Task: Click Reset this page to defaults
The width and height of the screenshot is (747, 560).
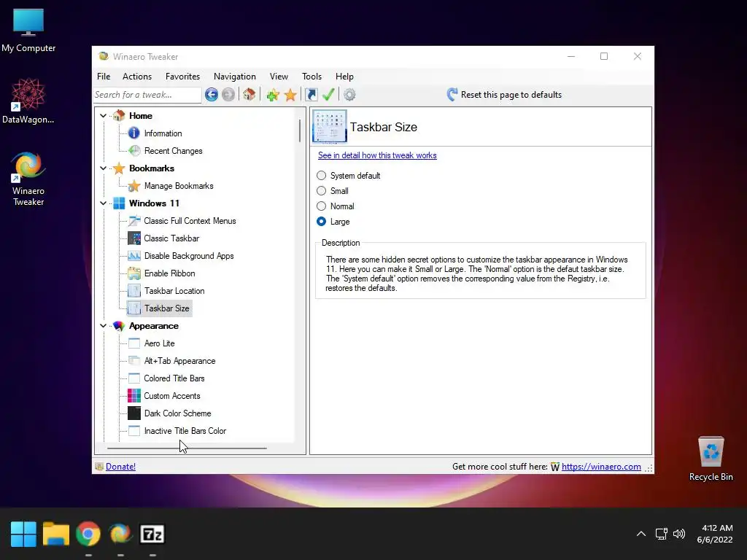Action: (504, 95)
